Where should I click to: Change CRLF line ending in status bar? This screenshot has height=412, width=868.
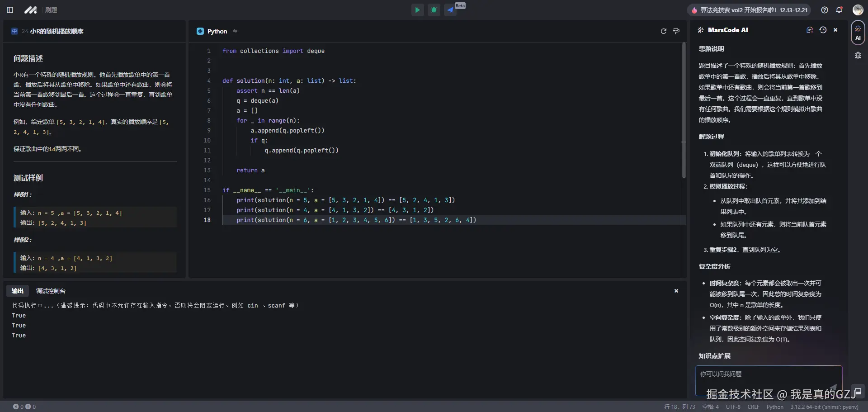pyautogui.click(x=753, y=407)
